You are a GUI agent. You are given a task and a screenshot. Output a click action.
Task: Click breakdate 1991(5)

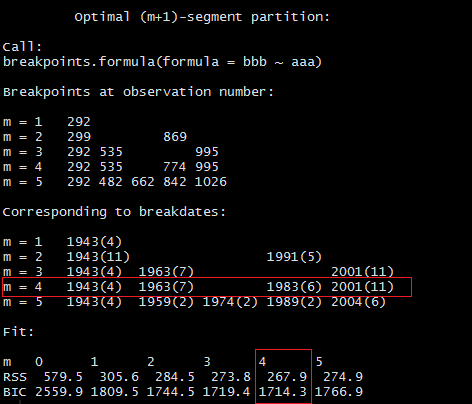click(294, 257)
